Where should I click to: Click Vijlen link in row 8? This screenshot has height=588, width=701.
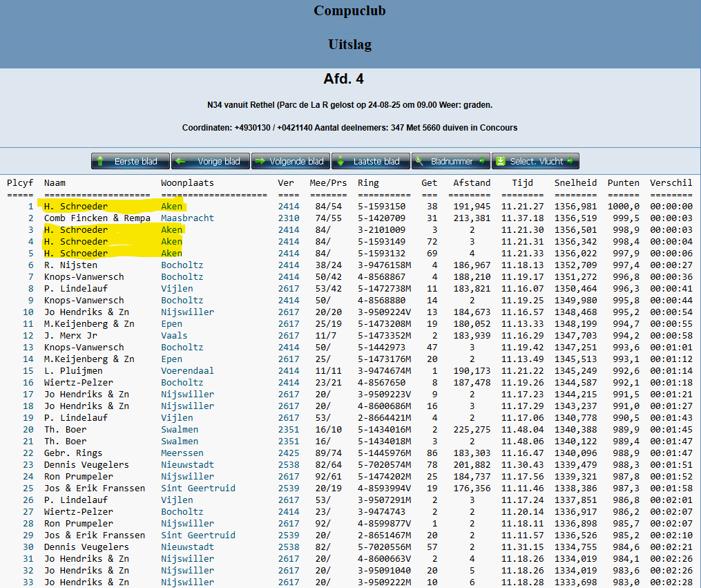tap(177, 289)
